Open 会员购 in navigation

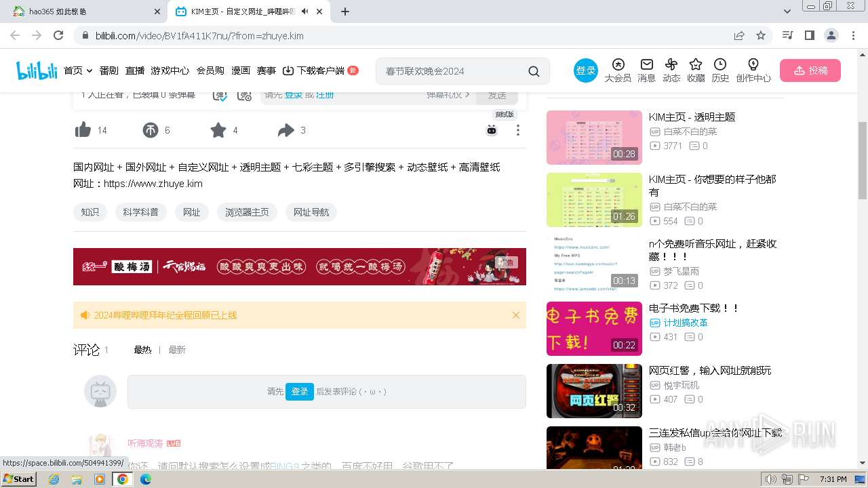point(210,70)
